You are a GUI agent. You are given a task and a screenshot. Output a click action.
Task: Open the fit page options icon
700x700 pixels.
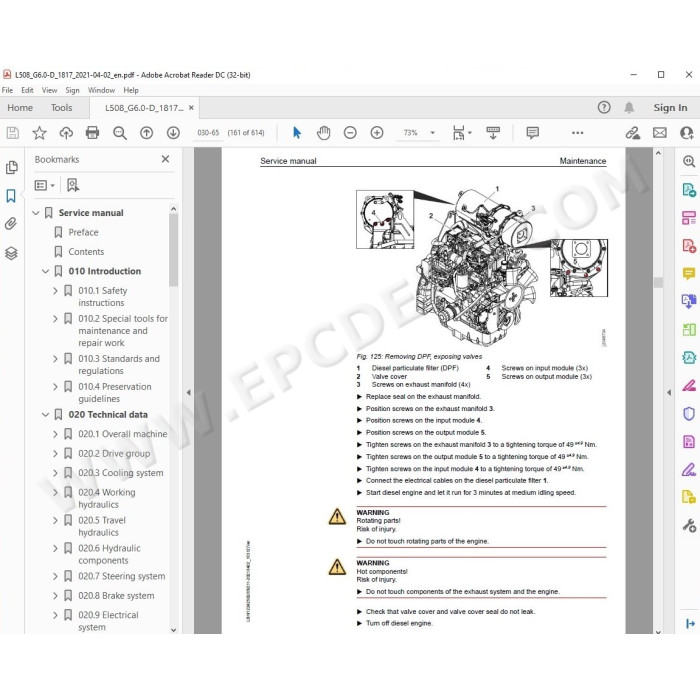pos(462,133)
